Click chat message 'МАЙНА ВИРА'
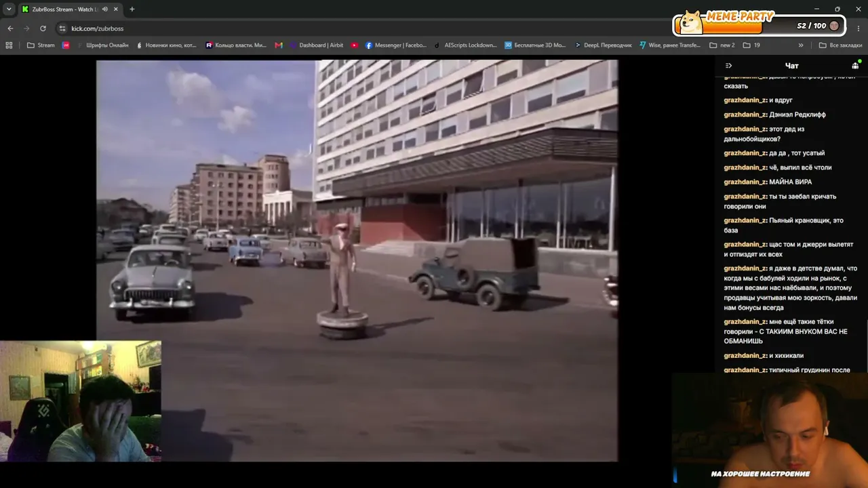Viewport: 868px width, 488px height. (x=768, y=182)
